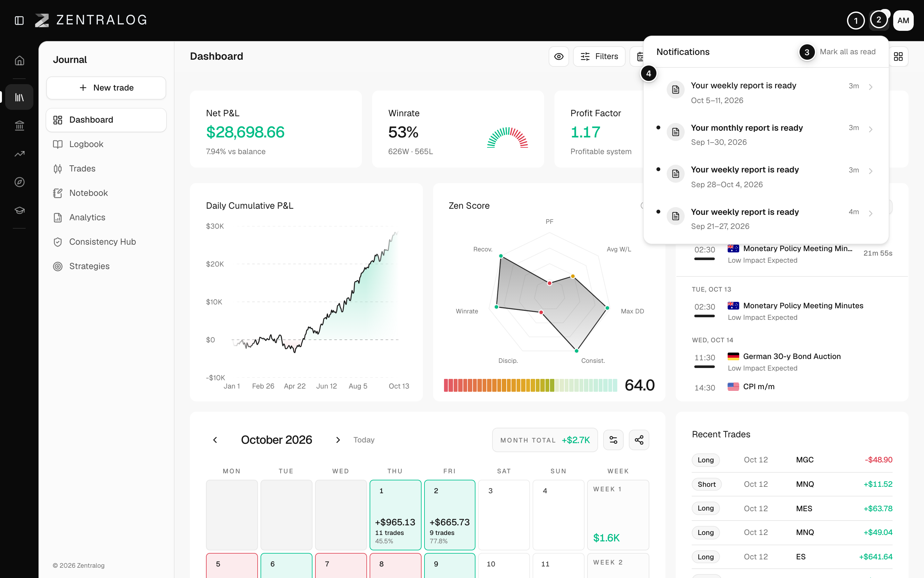Expand weekly report Sep 21–27 chevron
Viewport: 924px width, 578px height.
(x=871, y=213)
